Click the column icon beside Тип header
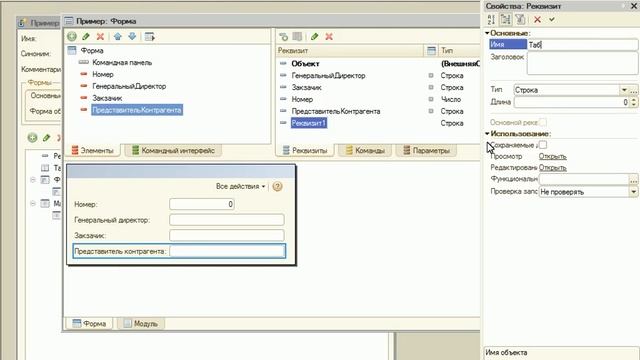The height and width of the screenshot is (360, 640). tap(431, 51)
